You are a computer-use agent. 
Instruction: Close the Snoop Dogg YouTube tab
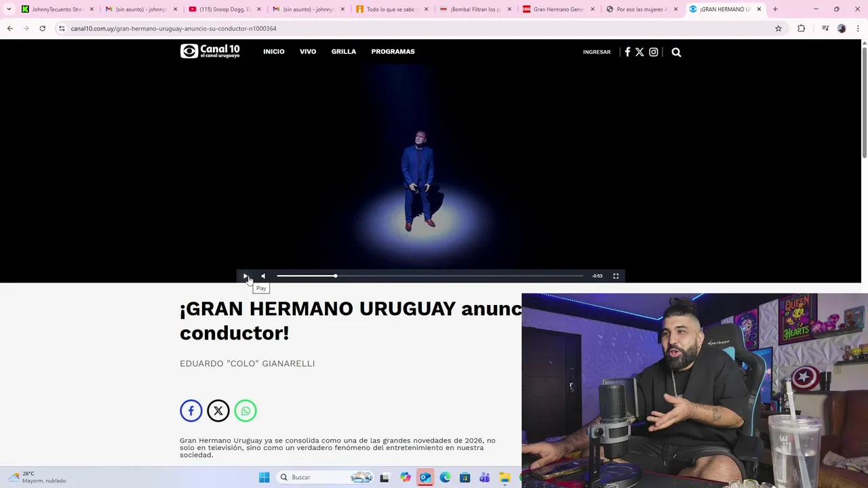pyautogui.click(x=259, y=9)
